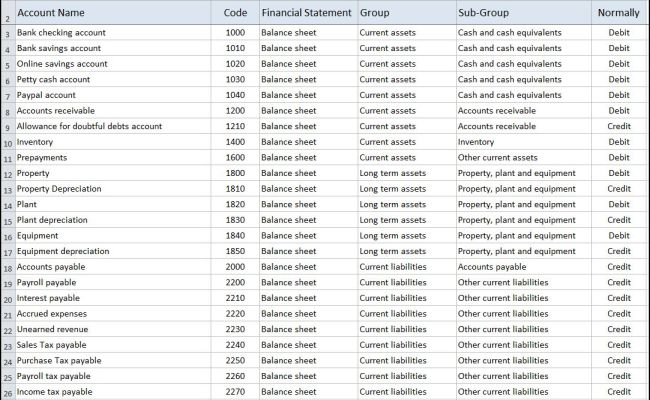Screen dimensions: 650x400
Task: Select the Group column header
Action: point(407,13)
